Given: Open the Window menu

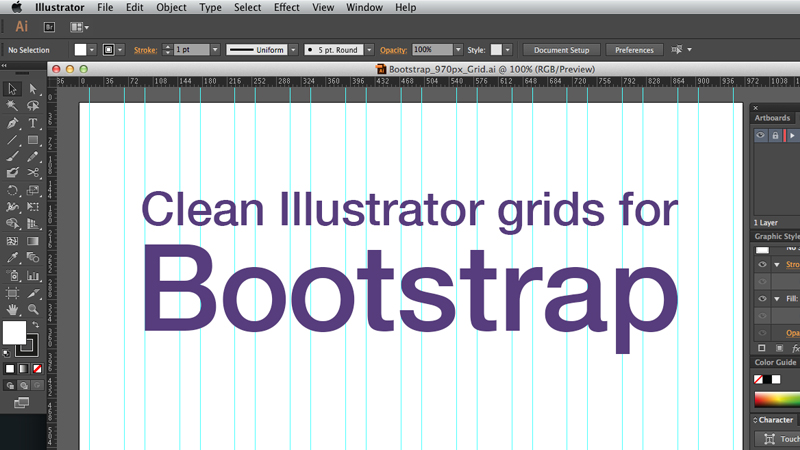Looking at the screenshot, I should (364, 7).
